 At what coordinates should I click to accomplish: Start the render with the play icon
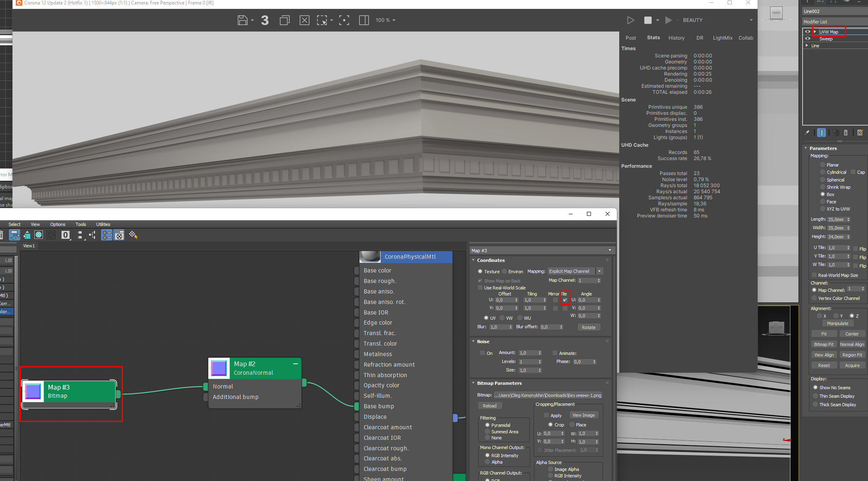coord(630,20)
